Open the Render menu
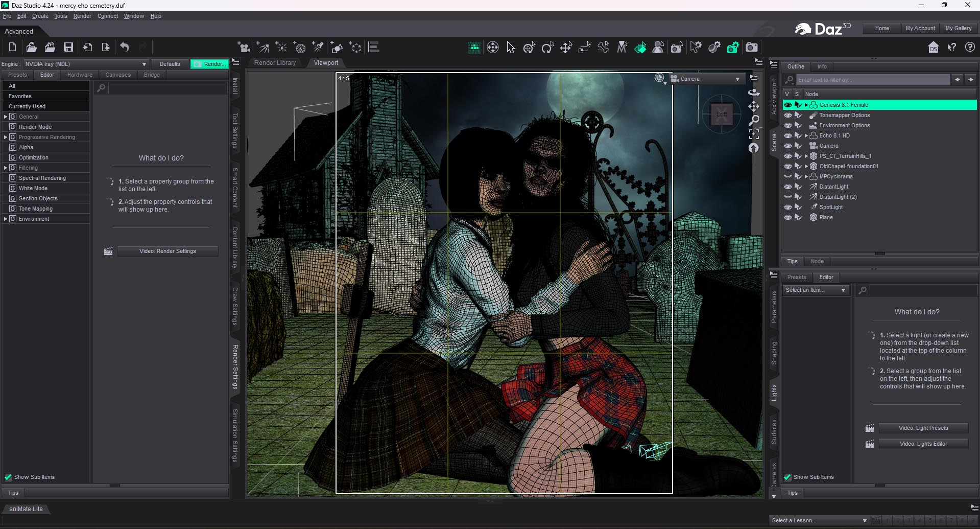Viewport: 980px width, 529px height. tap(82, 16)
